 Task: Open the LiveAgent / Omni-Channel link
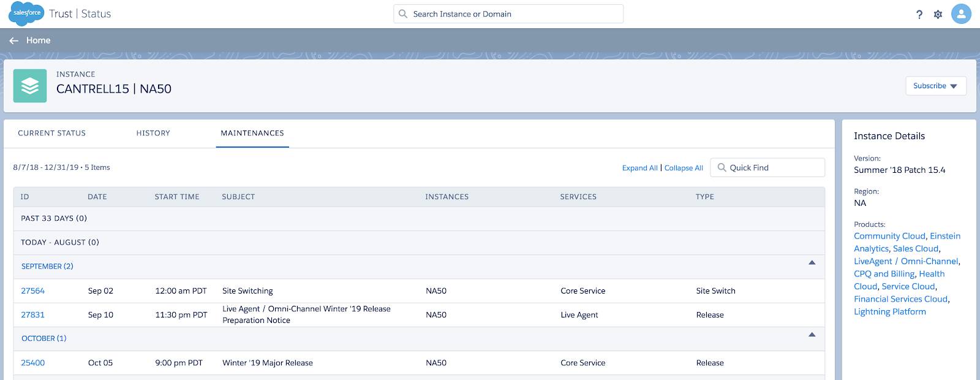907,261
